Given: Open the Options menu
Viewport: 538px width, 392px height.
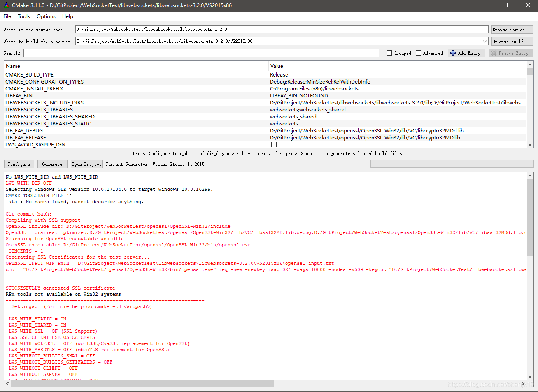Looking at the screenshot, I should tap(45, 16).
